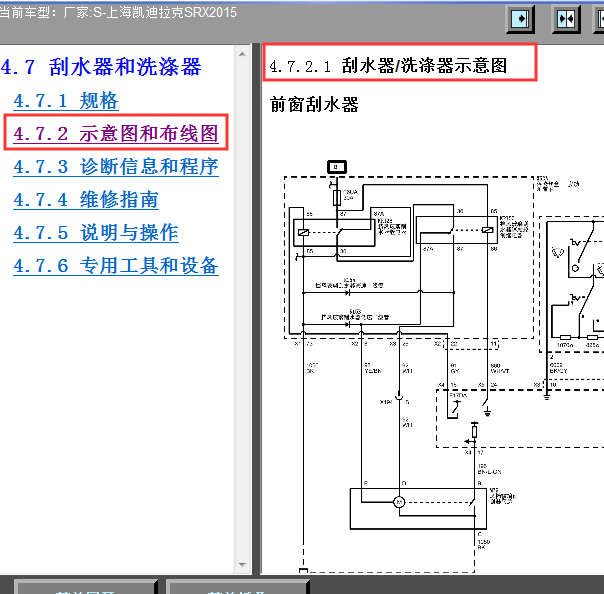604x594 pixels.
Task: Open the 4.7.5 说明与操作 link
Action: (96, 233)
